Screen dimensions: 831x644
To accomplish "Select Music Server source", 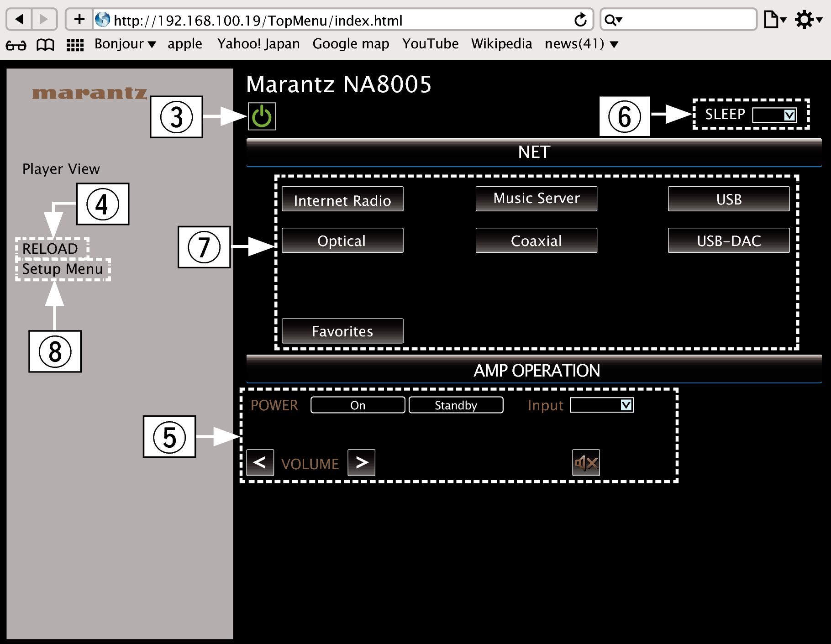I will [x=536, y=199].
